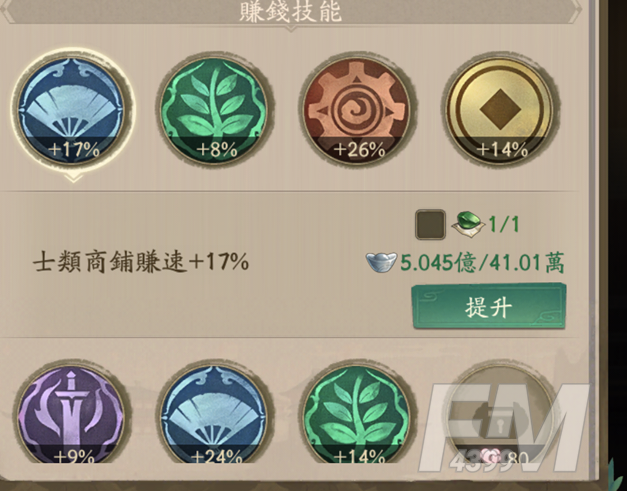
Task: Click the 士類商鋪賺速+17% description text
Action: [141, 262]
